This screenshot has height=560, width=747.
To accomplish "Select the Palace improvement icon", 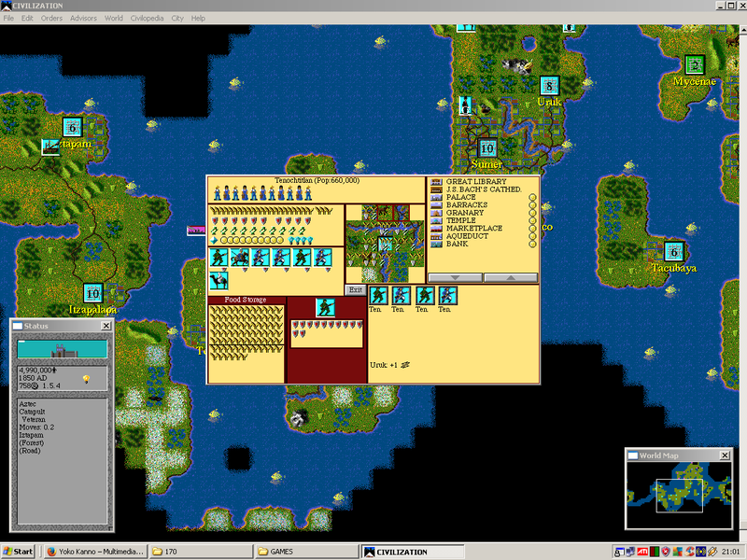I will coord(436,196).
